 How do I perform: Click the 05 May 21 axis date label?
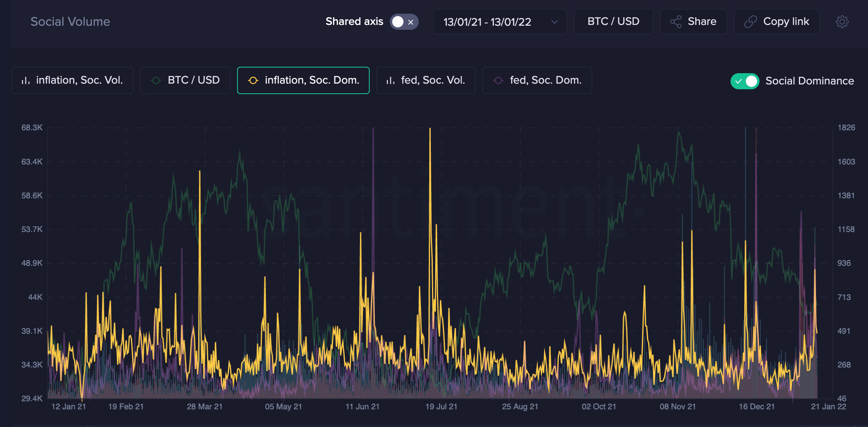pyautogui.click(x=283, y=406)
